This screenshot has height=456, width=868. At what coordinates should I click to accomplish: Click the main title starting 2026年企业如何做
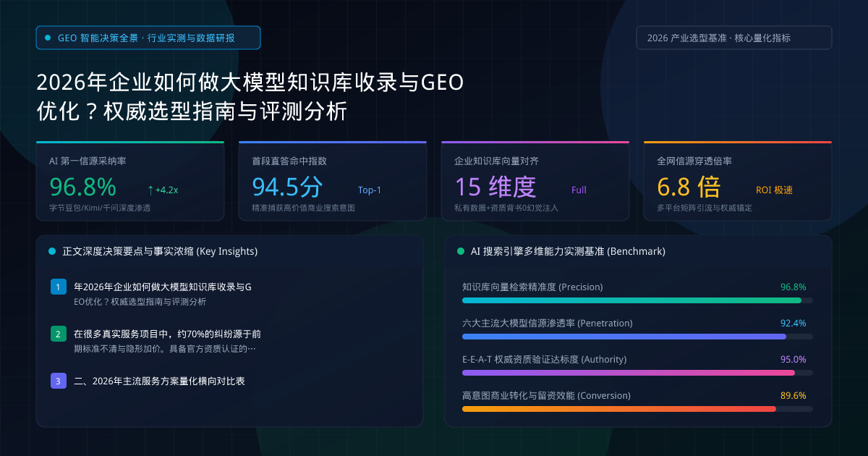(x=250, y=97)
